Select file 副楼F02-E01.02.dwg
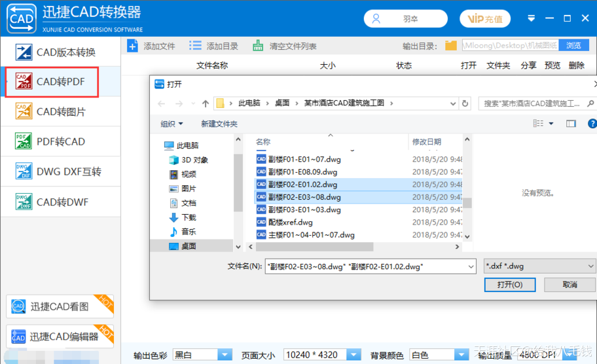Viewport: 597px width, 364px height. coord(358,184)
